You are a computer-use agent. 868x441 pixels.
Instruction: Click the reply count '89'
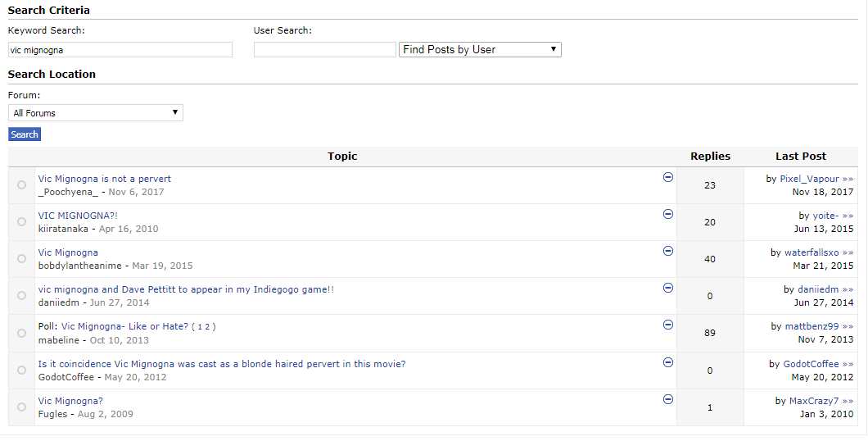tap(710, 333)
